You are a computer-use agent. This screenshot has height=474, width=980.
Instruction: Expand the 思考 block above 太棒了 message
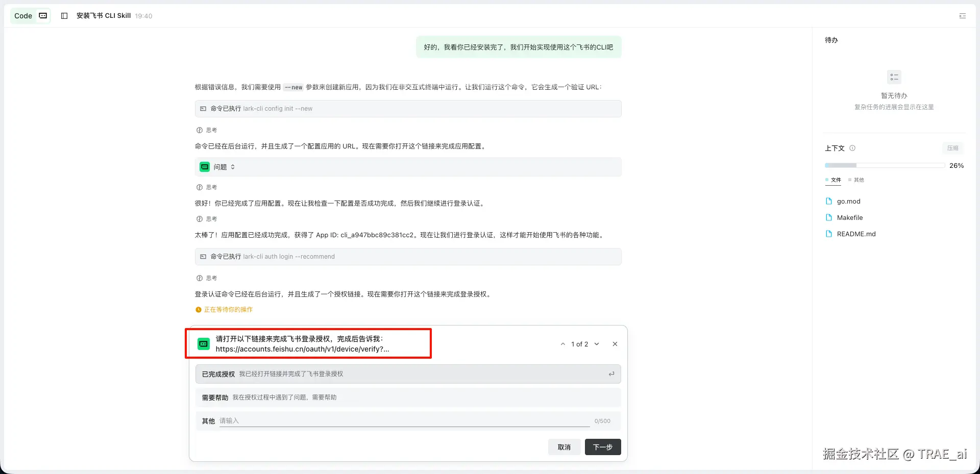[207, 219]
